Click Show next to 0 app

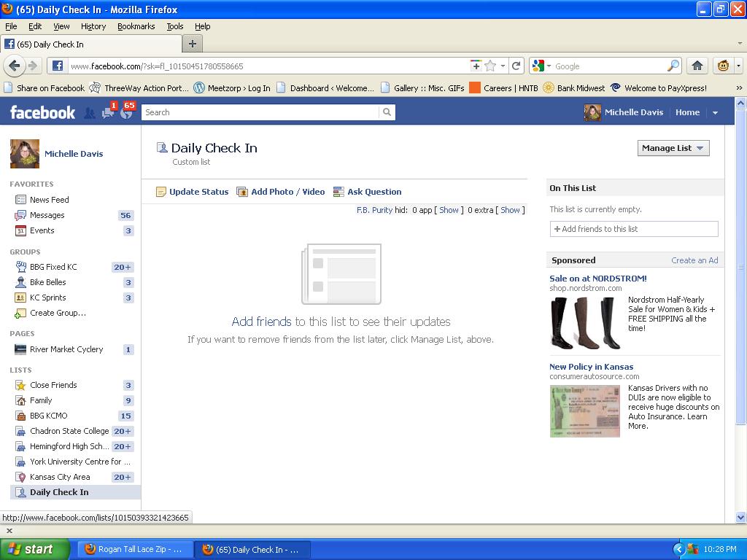(449, 210)
